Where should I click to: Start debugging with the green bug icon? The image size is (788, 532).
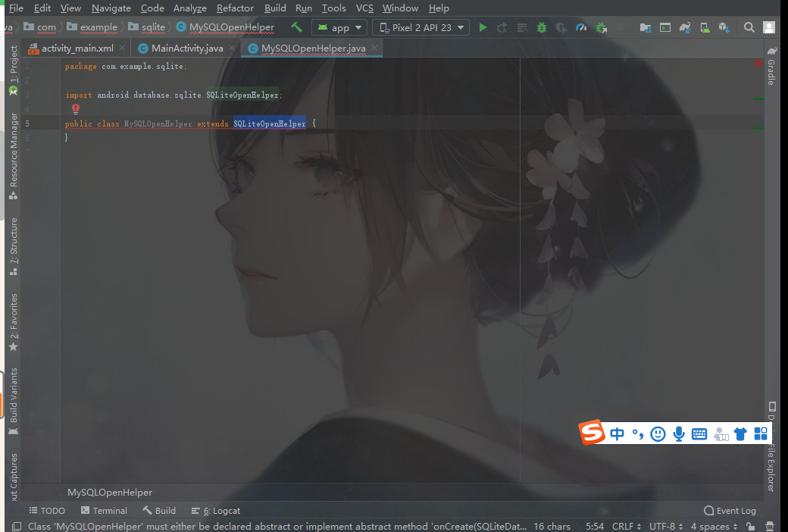[x=541, y=27]
